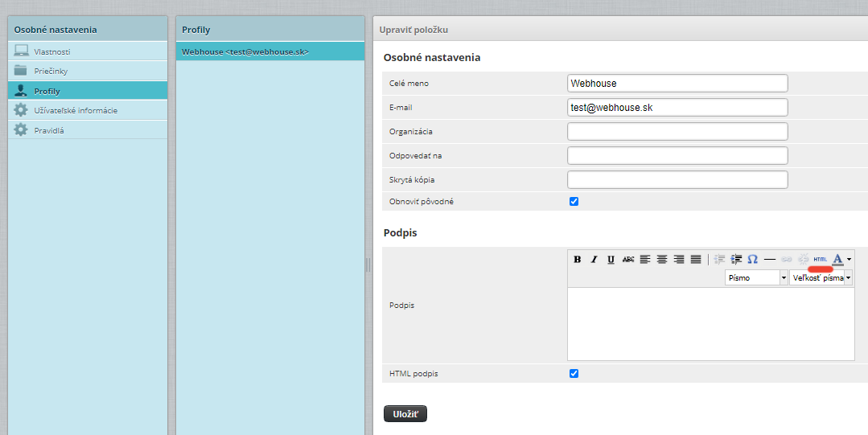Center-align the signature text
The width and height of the screenshot is (868, 435).
coord(662,259)
